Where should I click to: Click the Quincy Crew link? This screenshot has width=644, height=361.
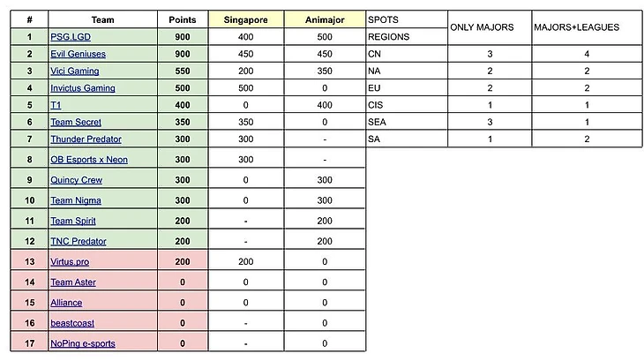pyautogui.click(x=76, y=179)
